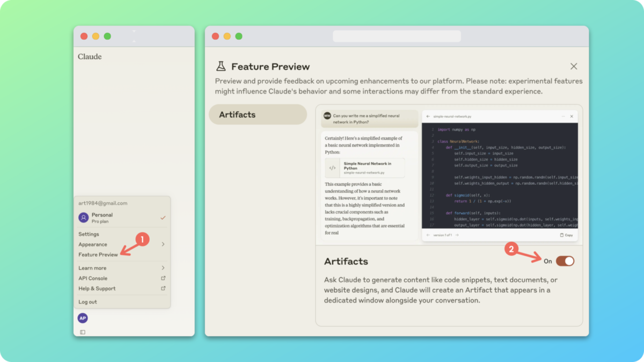
Task: Click the code artifact icon in preview
Action: 333,168
